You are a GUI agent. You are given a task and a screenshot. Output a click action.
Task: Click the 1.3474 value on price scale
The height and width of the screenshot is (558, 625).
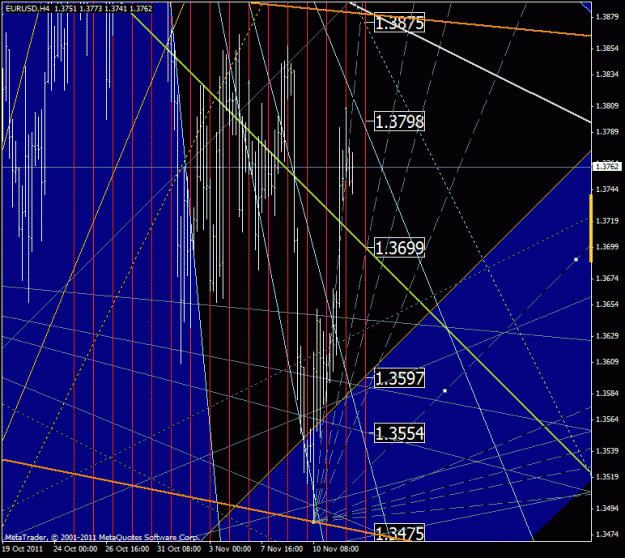pyautogui.click(x=607, y=534)
